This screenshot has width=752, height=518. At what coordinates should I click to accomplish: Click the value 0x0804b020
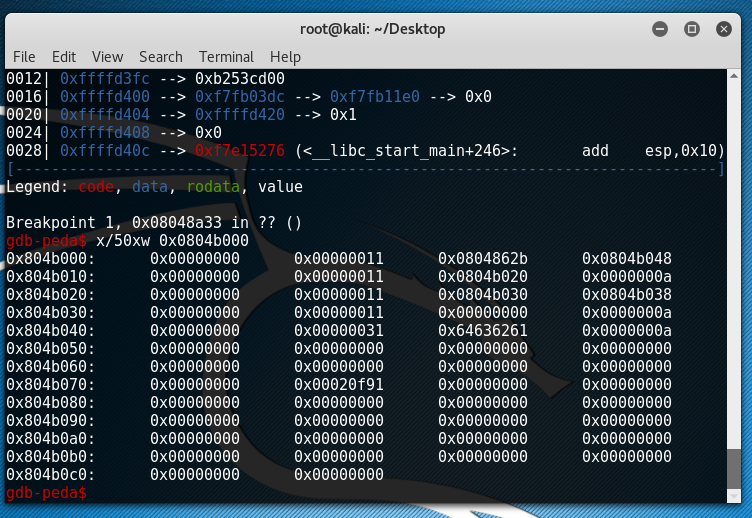(x=483, y=277)
